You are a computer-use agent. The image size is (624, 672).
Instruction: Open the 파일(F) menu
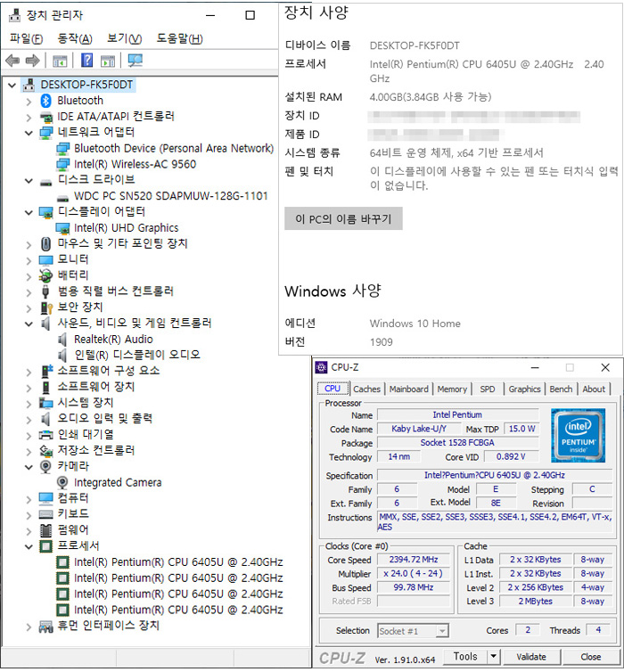coord(27,39)
